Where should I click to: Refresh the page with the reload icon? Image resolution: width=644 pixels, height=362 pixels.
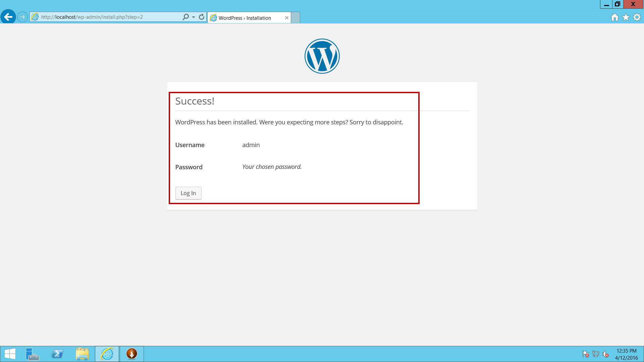coord(202,17)
